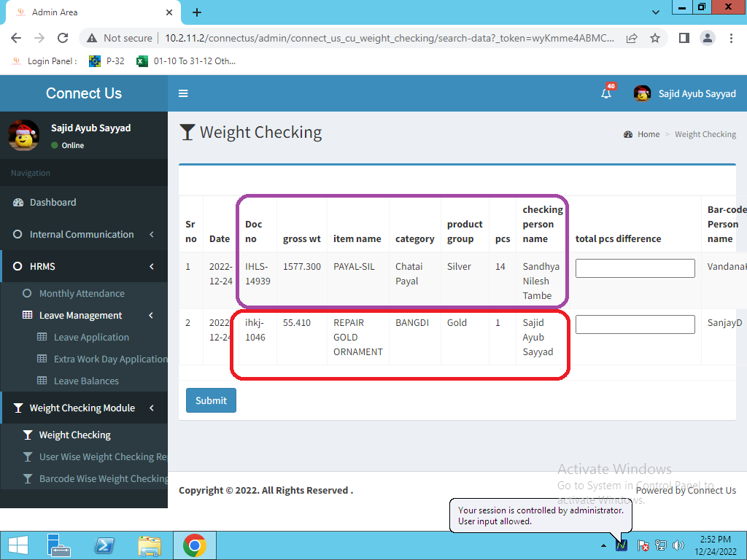Click Leave Application table icon
747x560 pixels.
pyautogui.click(x=42, y=337)
